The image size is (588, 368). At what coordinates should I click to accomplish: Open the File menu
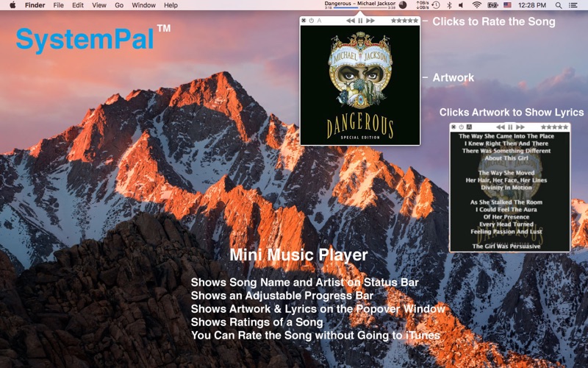[58, 5]
